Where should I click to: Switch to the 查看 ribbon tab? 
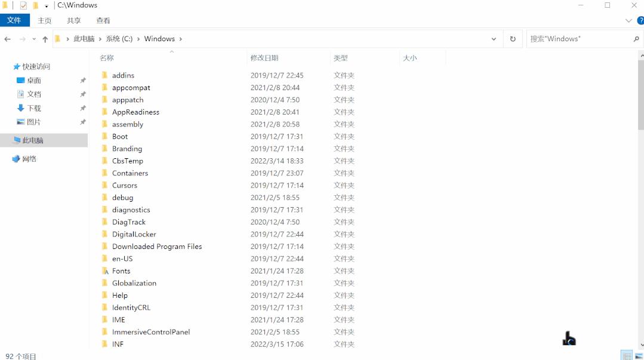point(103,20)
